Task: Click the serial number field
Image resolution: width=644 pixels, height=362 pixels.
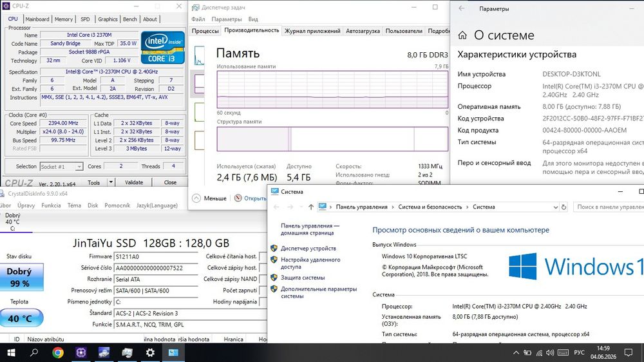Action: pos(156,268)
